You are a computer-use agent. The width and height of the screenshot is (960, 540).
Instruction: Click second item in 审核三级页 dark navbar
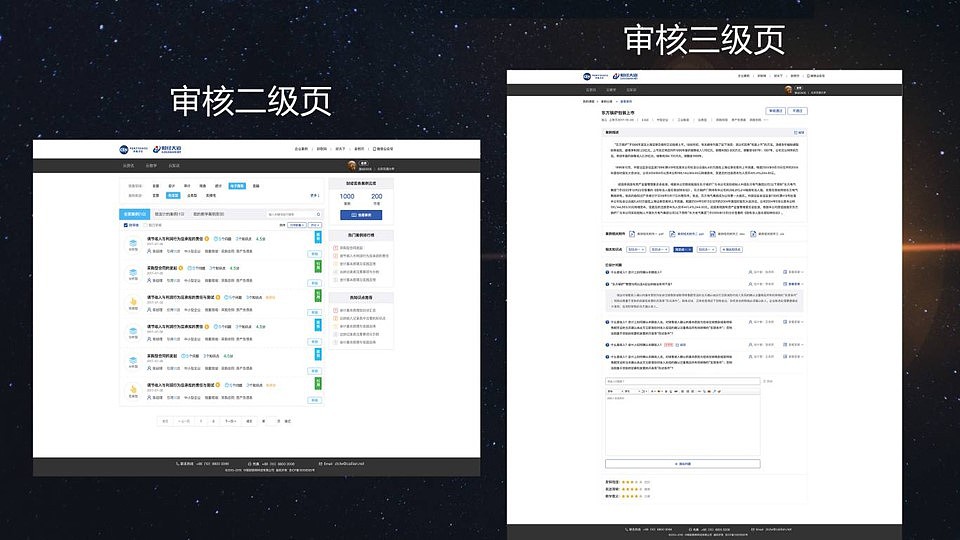tap(611, 90)
